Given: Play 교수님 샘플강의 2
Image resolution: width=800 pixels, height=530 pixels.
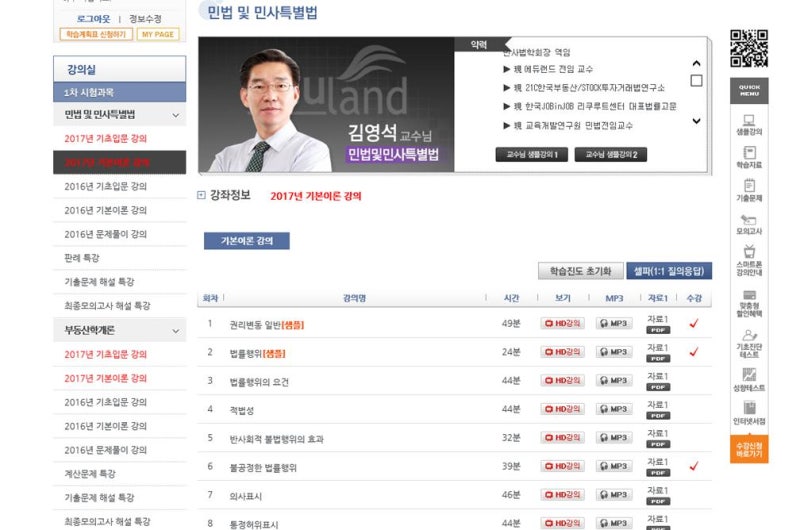Looking at the screenshot, I should point(611,155).
